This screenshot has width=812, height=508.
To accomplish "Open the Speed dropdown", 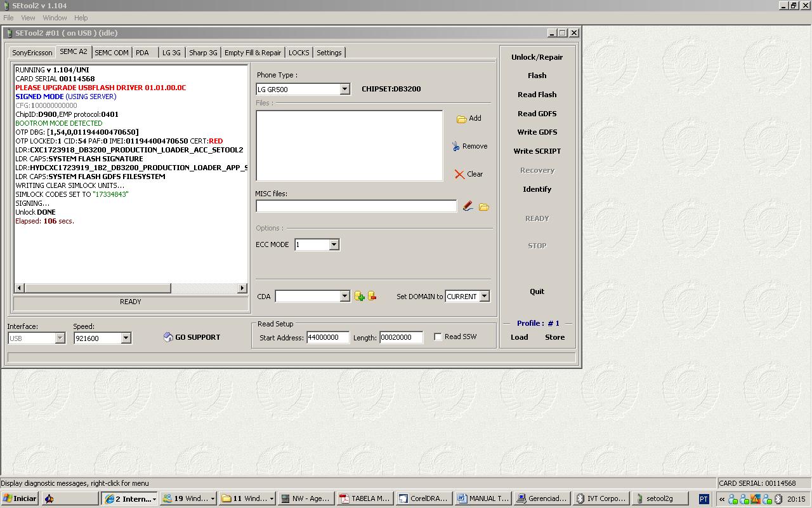I will click(126, 338).
